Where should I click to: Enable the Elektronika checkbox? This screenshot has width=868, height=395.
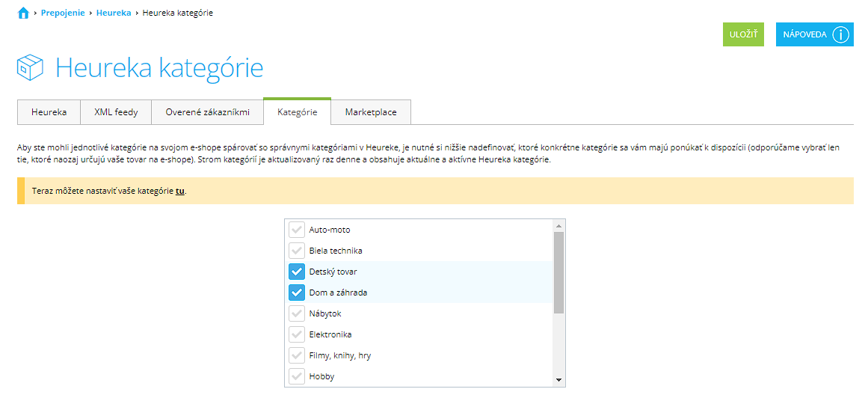[298, 334]
